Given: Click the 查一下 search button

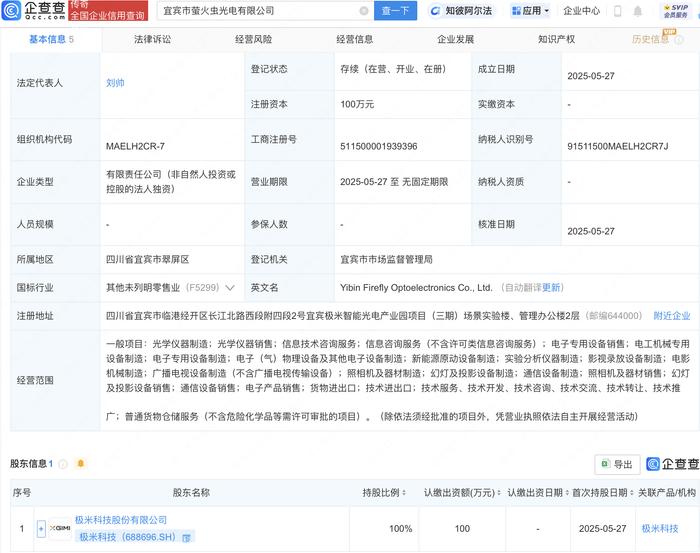Looking at the screenshot, I should 395,11.
